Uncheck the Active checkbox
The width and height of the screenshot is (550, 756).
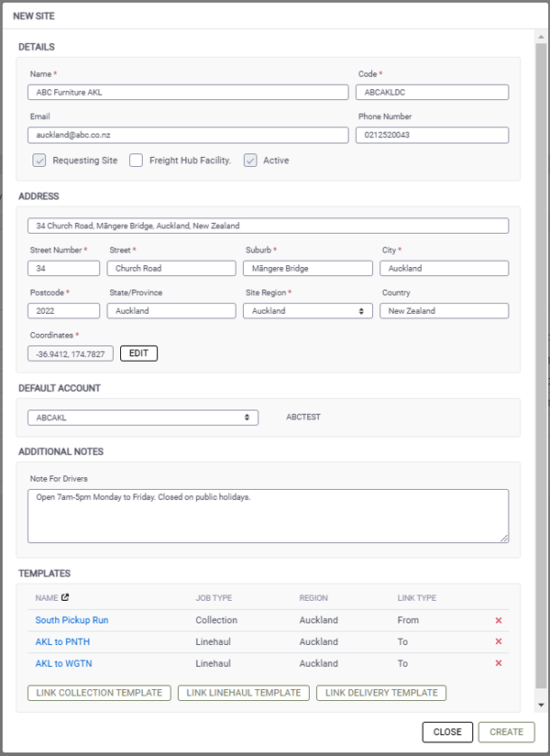click(x=250, y=161)
